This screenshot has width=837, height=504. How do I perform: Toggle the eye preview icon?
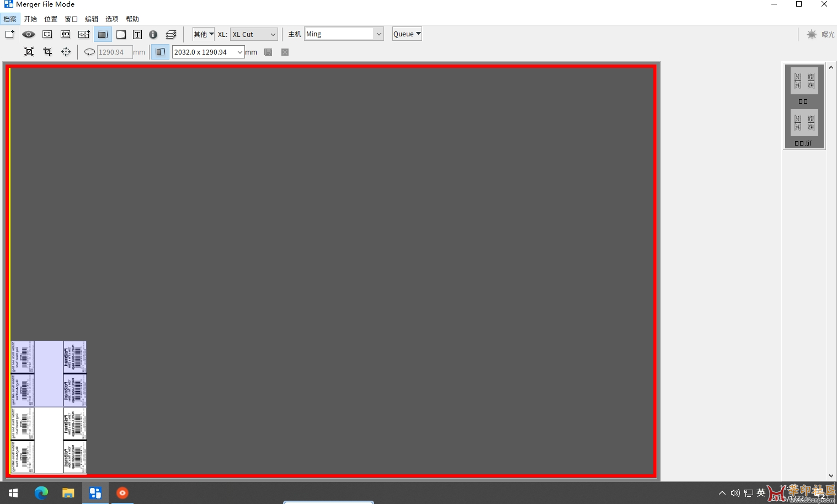(28, 34)
